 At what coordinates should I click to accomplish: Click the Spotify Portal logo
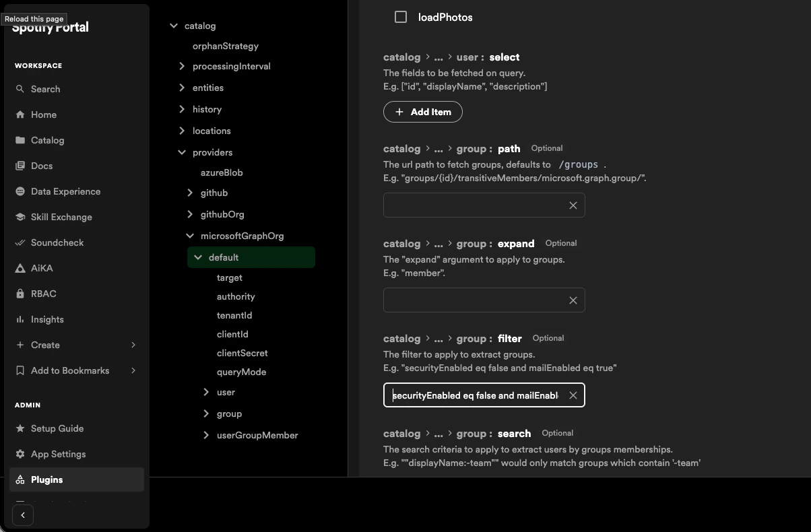click(x=51, y=27)
